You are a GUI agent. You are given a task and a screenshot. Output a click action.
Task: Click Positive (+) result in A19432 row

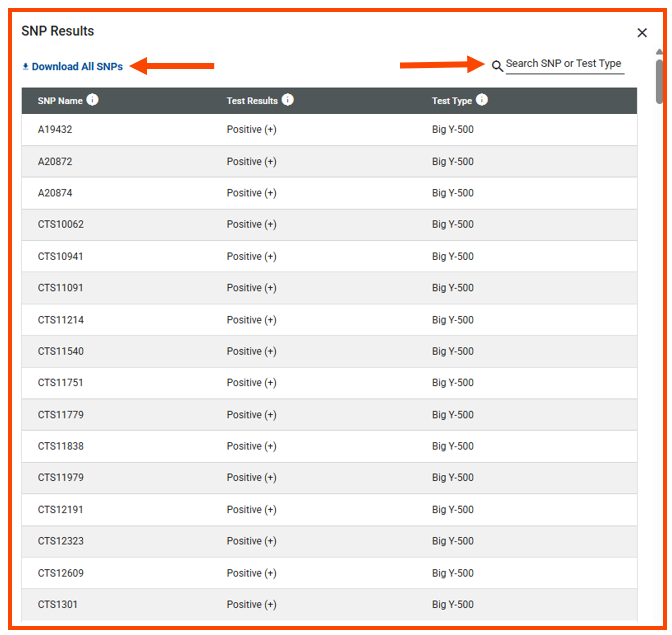point(252,129)
